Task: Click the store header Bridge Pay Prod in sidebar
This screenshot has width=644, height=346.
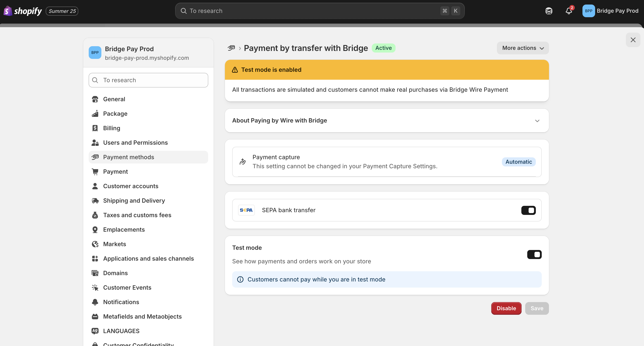Action: [x=148, y=53]
